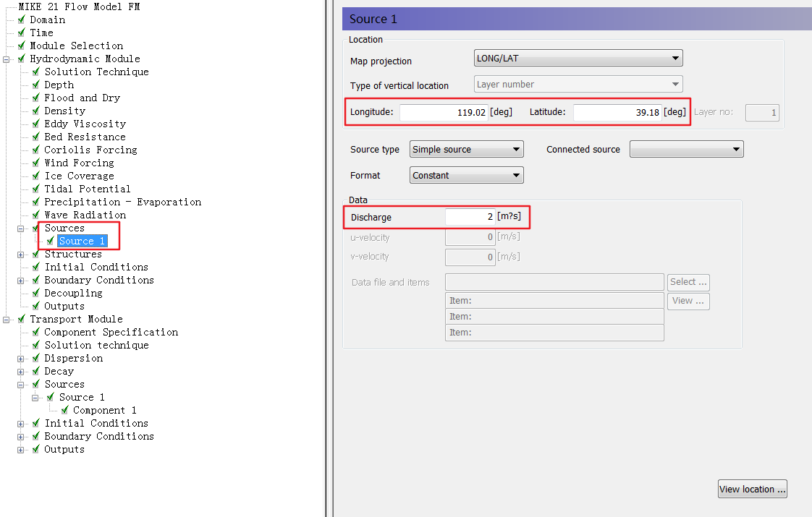
Task: Click the View ... button
Action: point(688,301)
